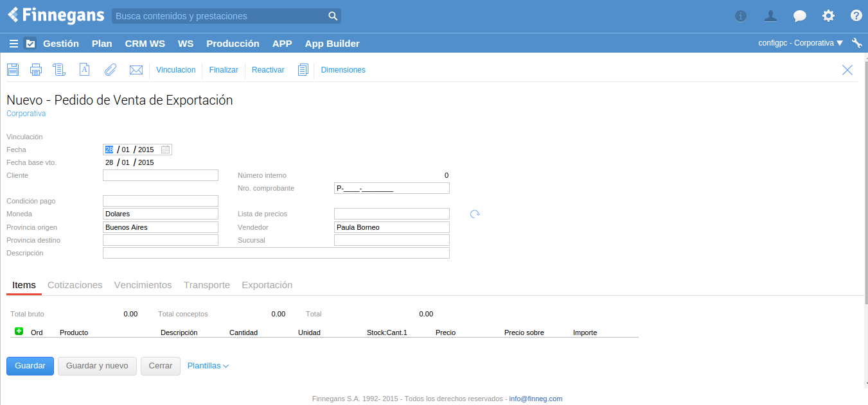Click the save disk icon in toolbar

click(x=13, y=70)
